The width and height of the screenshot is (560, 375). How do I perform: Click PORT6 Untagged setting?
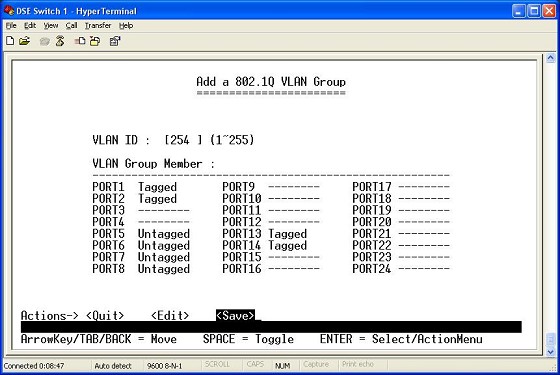pyautogui.click(x=164, y=245)
